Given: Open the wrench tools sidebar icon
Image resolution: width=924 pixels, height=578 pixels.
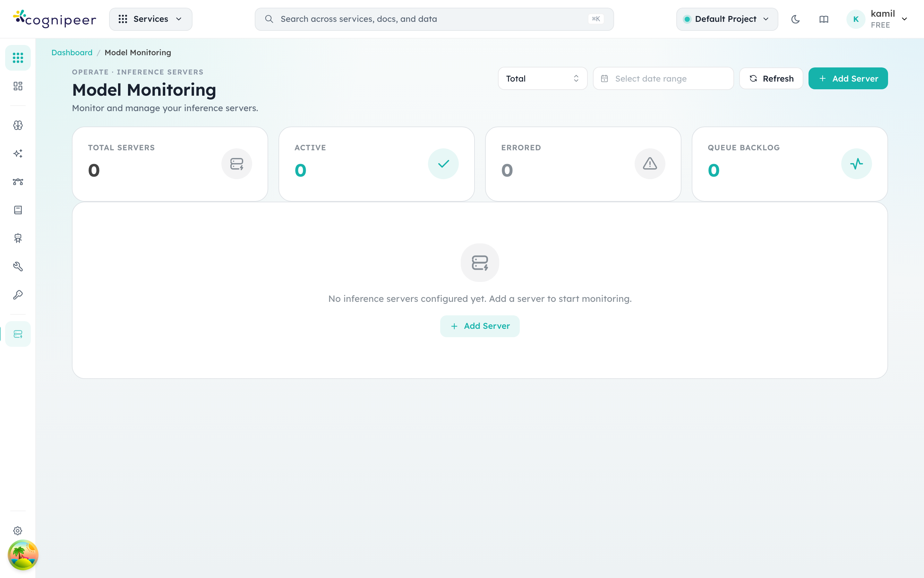Looking at the screenshot, I should 18,267.
